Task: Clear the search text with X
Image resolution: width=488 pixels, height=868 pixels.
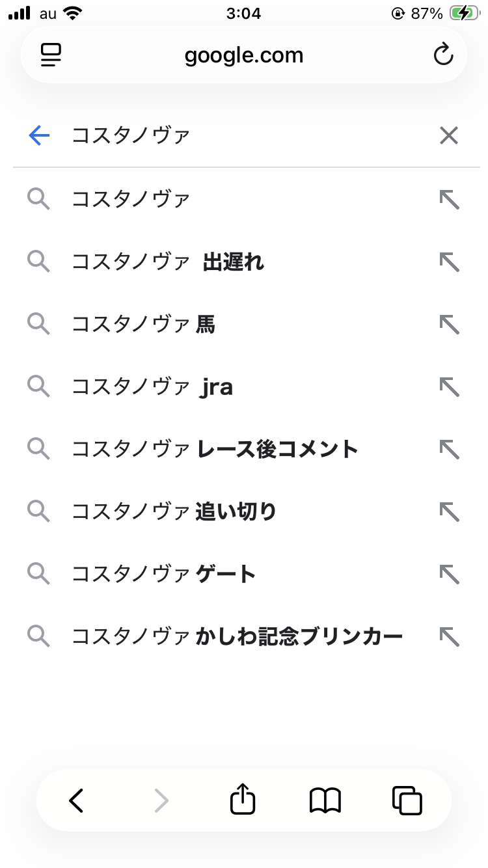Action: 449,135
